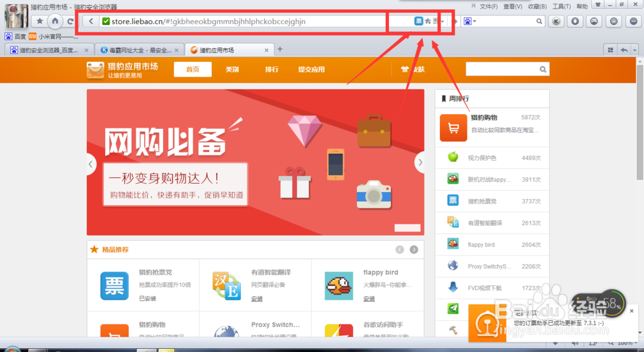The image size is (644, 352).
Task: Click the user avatar picture in the title bar
Action: [x=17, y=15]
